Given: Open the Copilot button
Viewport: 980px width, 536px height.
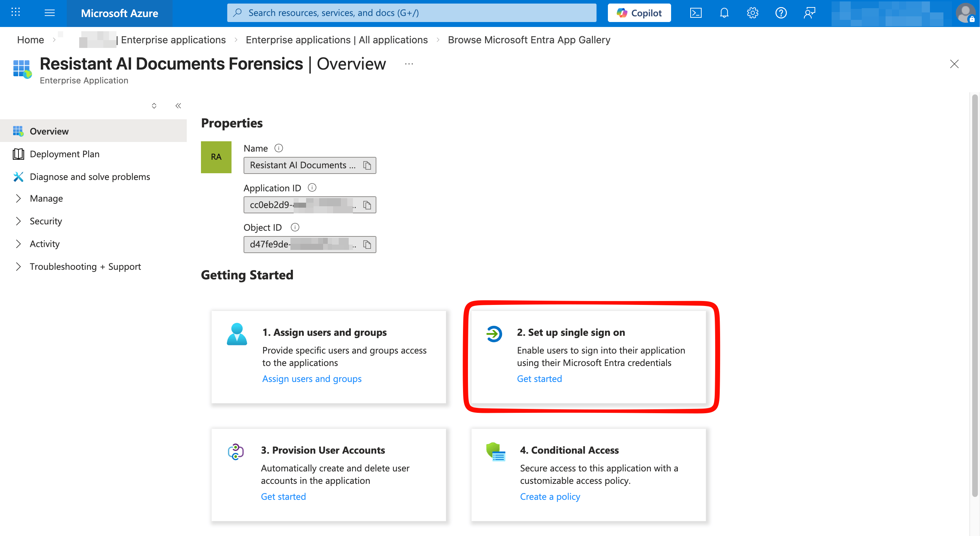Looking at the screenshot, I should pos(639,13).
